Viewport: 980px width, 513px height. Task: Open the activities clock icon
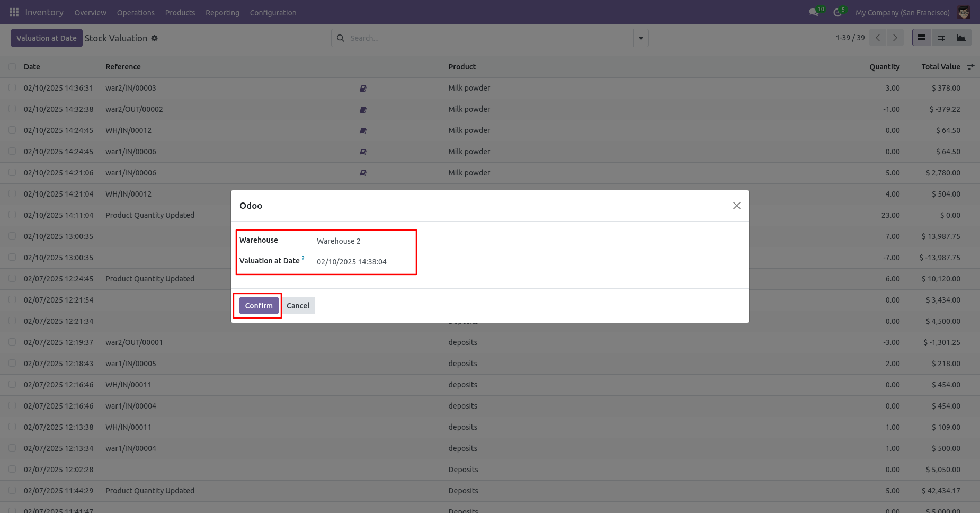click(838, 12)
